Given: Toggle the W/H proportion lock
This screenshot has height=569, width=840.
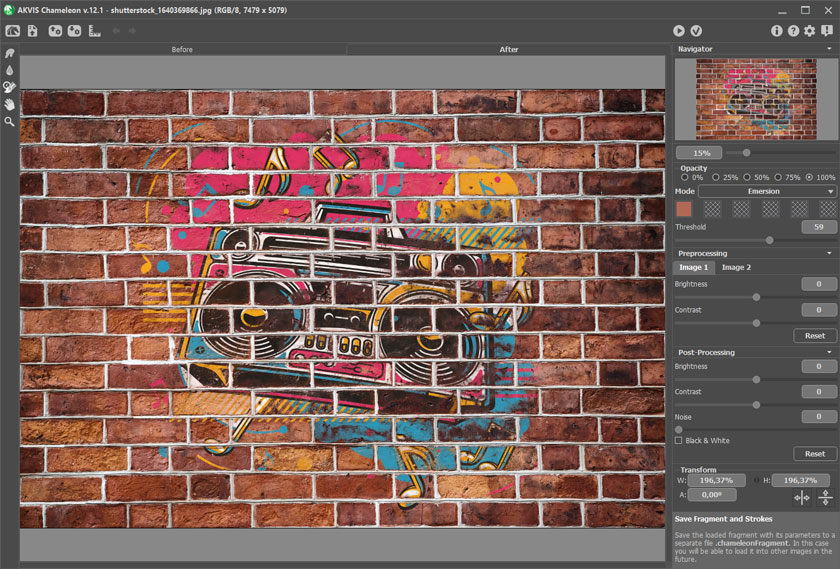Looking at the screenshot, I should 757,480.
